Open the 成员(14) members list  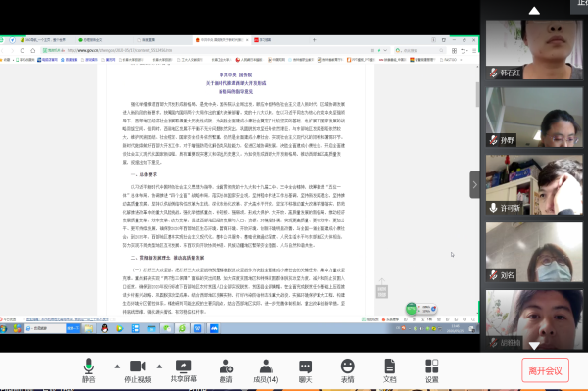point(266,370)
